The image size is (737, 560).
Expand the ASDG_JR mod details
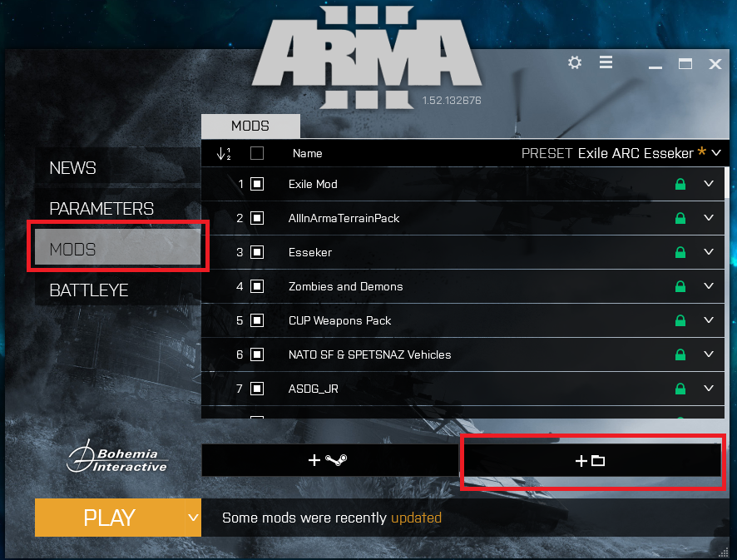point(709,389)
